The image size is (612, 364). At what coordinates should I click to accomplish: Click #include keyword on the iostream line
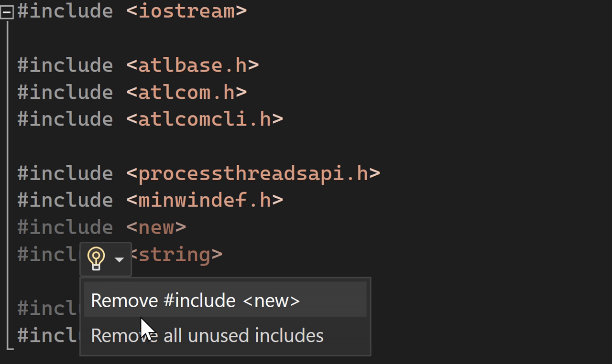(65, 11)
